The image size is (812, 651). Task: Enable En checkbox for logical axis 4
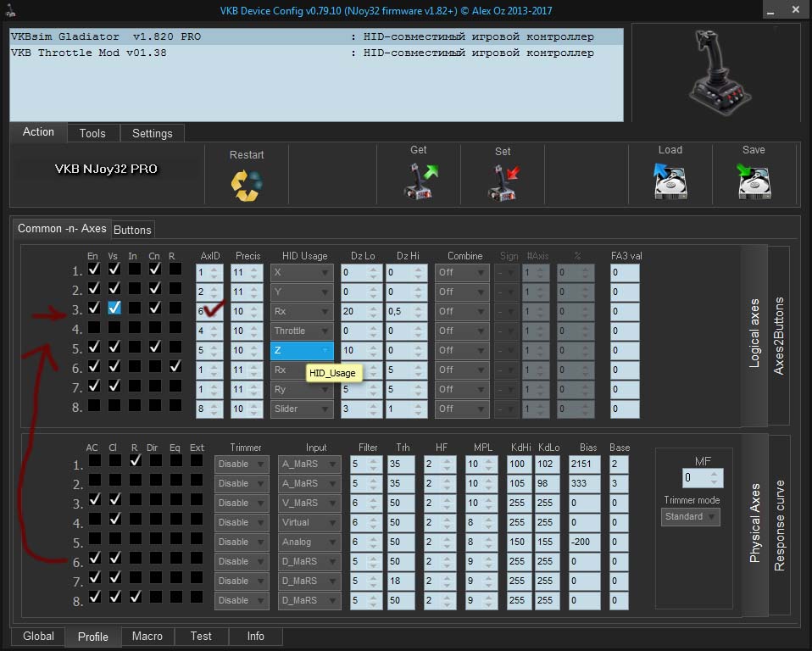94,327
